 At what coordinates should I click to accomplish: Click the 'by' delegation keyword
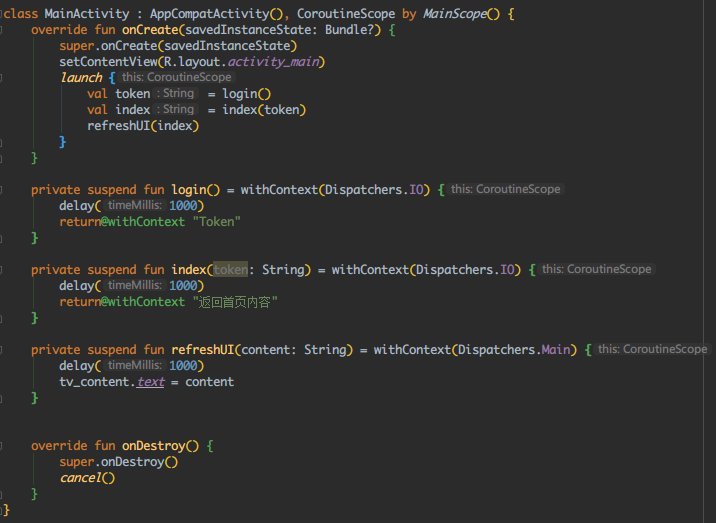[409, 14]
